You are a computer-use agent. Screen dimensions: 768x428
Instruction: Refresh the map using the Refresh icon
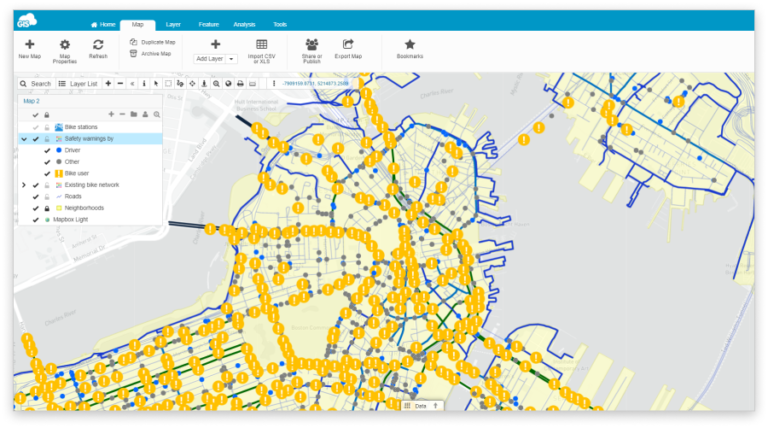pos(98,45)
